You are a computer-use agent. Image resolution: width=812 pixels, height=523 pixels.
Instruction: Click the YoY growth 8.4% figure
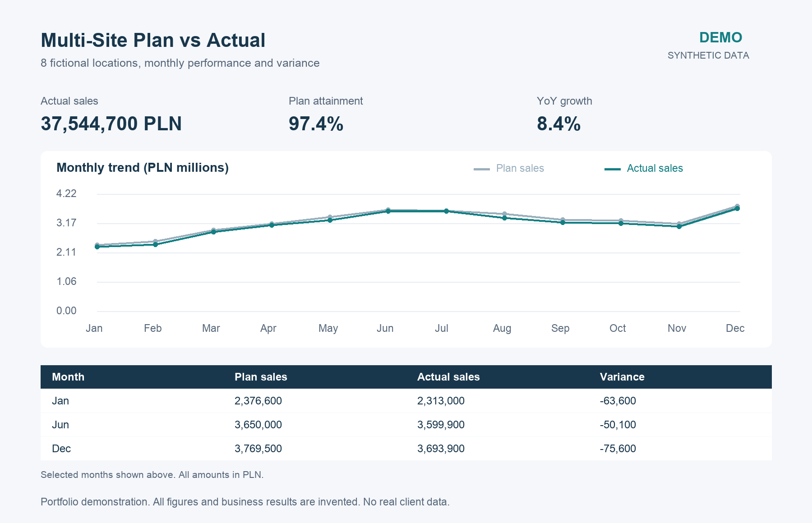558,124
